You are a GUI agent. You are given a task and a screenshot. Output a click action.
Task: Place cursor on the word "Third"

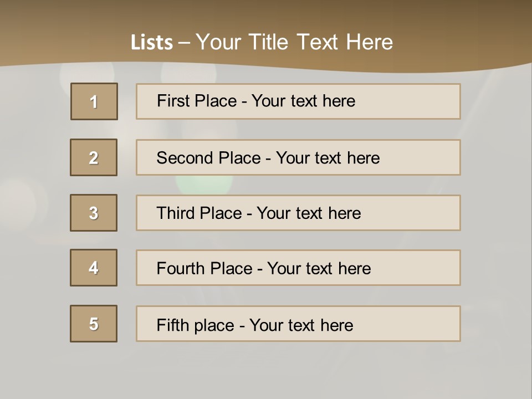coord(176,213)
